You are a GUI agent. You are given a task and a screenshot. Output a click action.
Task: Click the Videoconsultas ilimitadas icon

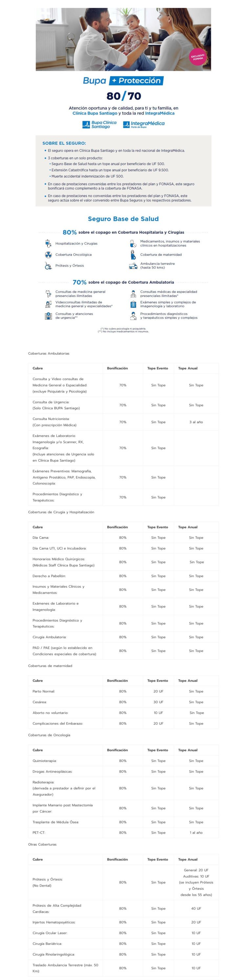(x=48, y=304)
